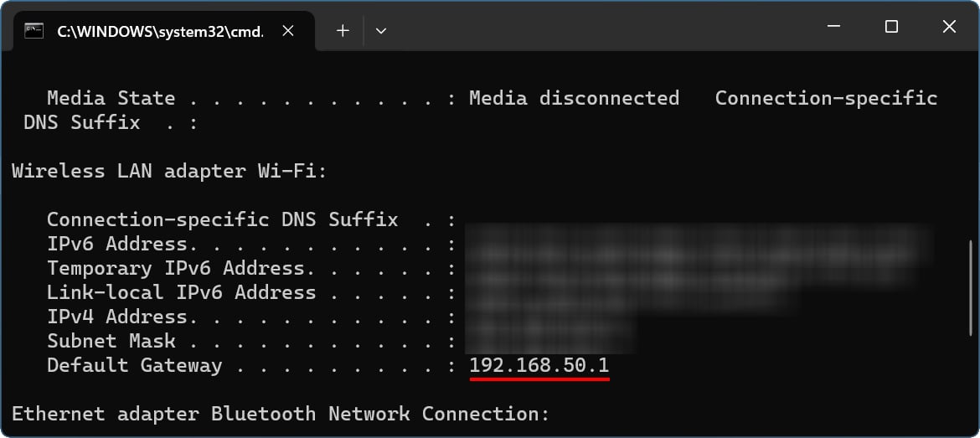Click the Media State label
The image size is (980, 438).
[x=111, y=98]
